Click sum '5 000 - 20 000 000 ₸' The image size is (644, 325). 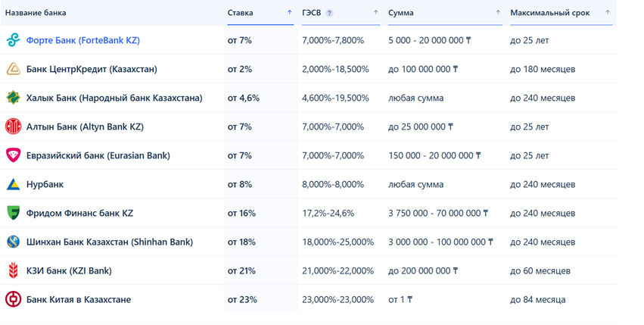[x=430, y=40]
